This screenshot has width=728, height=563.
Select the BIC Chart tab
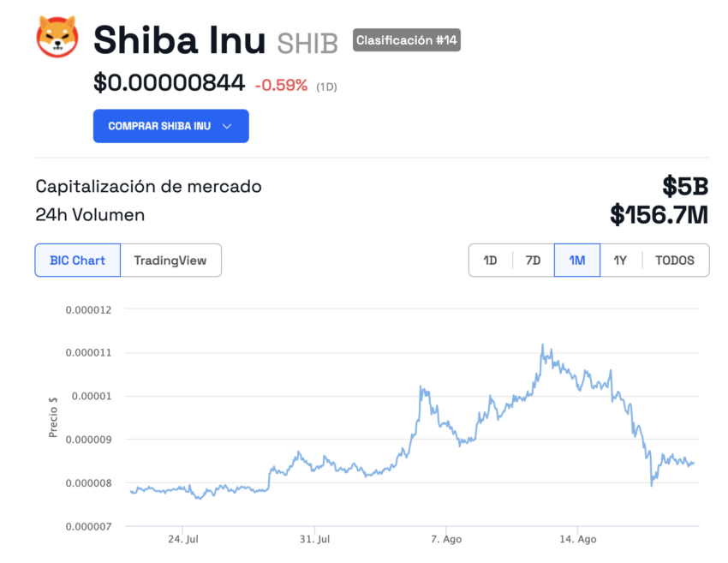pyautogui.click(x=78, y=261)
